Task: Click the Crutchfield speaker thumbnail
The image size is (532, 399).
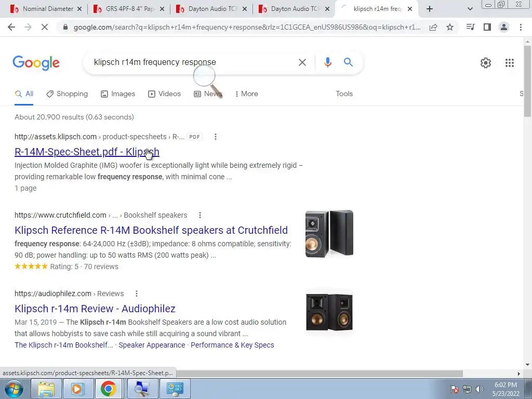Action: point(329,234)
